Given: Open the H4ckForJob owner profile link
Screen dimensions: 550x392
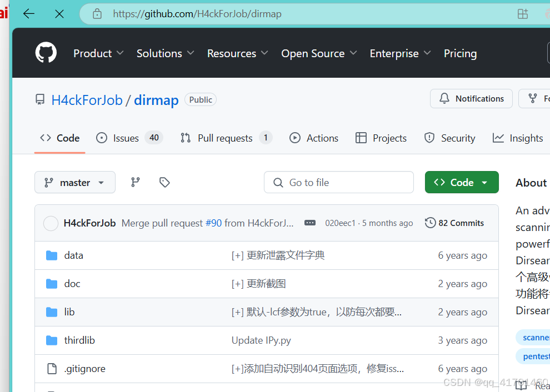Looking at the screenshot, I should coord(87,100).
